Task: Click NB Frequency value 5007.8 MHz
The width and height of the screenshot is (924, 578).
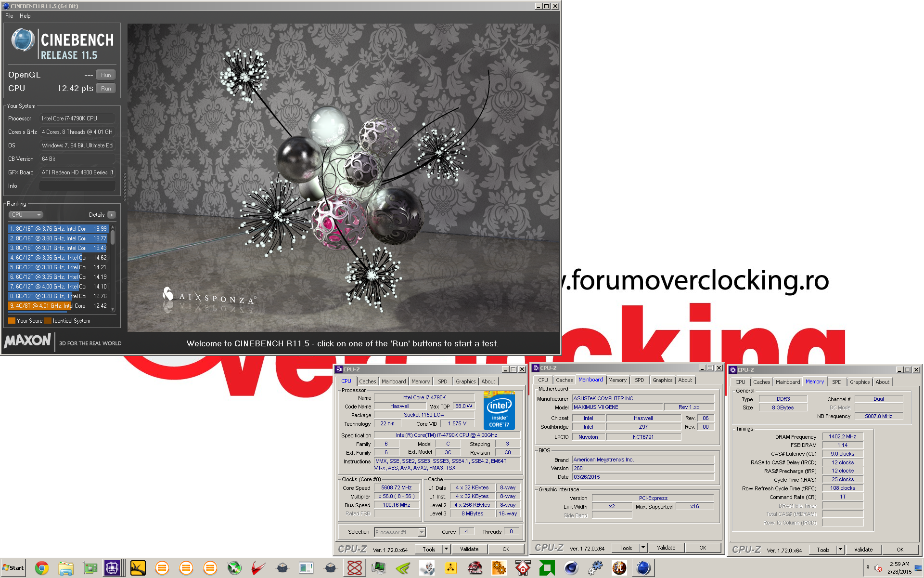Action: (878, 417)
